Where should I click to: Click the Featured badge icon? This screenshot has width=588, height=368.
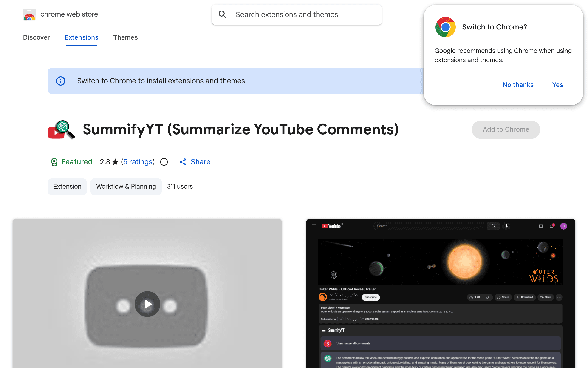(54, 162)
